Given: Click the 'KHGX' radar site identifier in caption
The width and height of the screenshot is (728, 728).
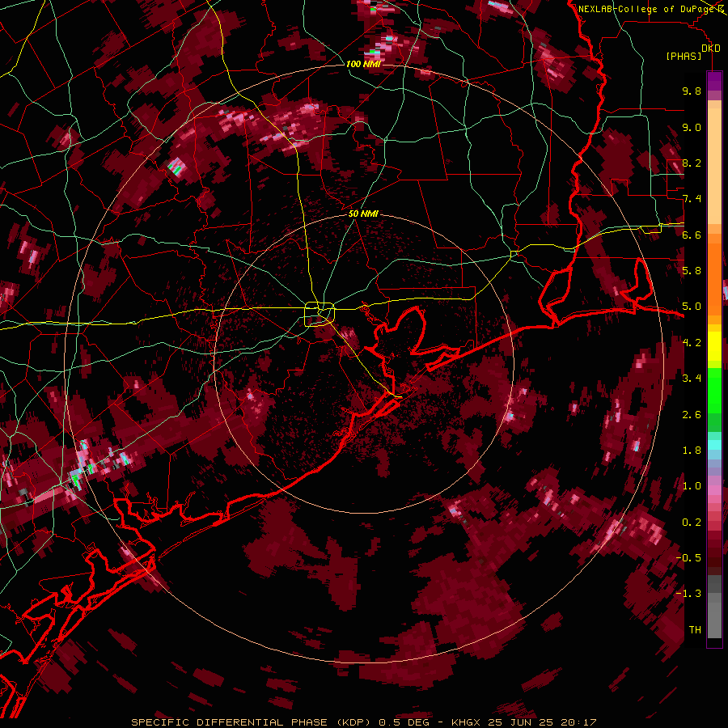Looking at the screenshot, I should click(468, 722).
